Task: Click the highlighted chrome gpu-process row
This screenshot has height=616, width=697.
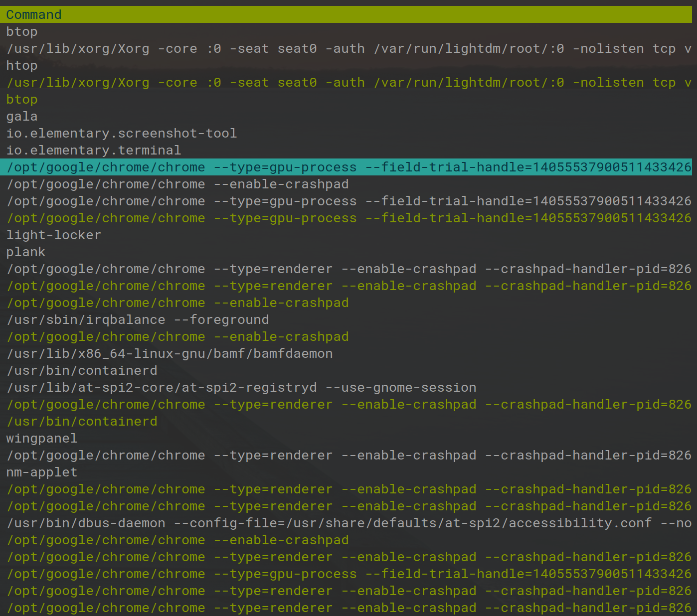Action: (346, 167)
